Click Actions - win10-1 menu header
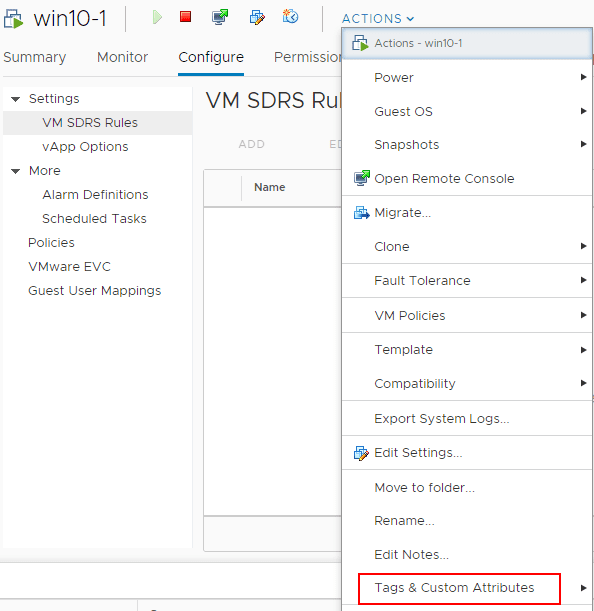Image resolution: width=594 pixels, height=611 pixels. [x=467, y=43]
